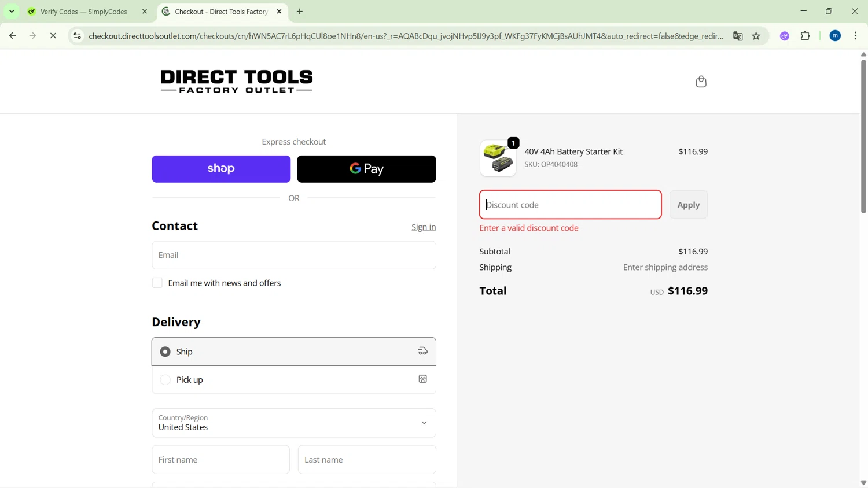The width and height of the screenshot is (868, 488).
Task: Open the browser extensions puzzle icon
Action: point(805,36)
